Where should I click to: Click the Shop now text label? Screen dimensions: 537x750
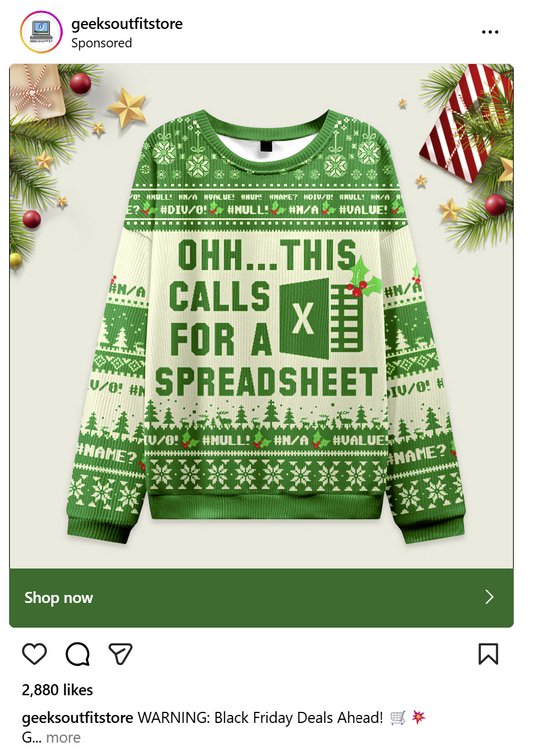(58, 597)
